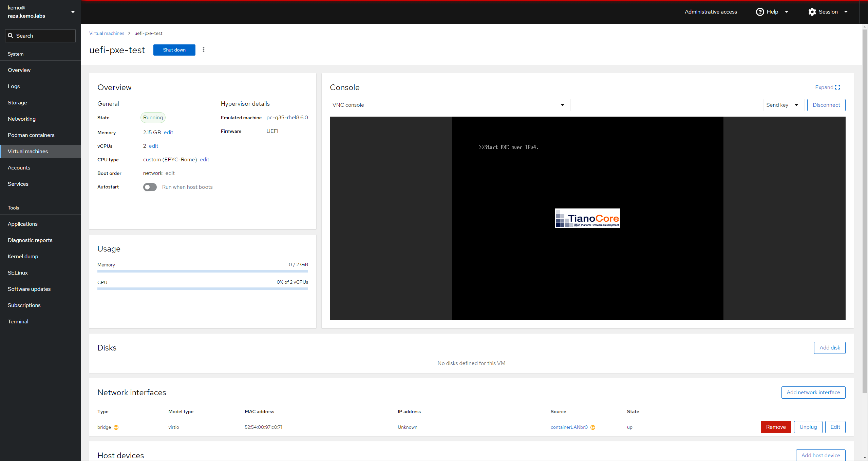
Task: Click info icon next to bridge type
Action: (116, 427)
